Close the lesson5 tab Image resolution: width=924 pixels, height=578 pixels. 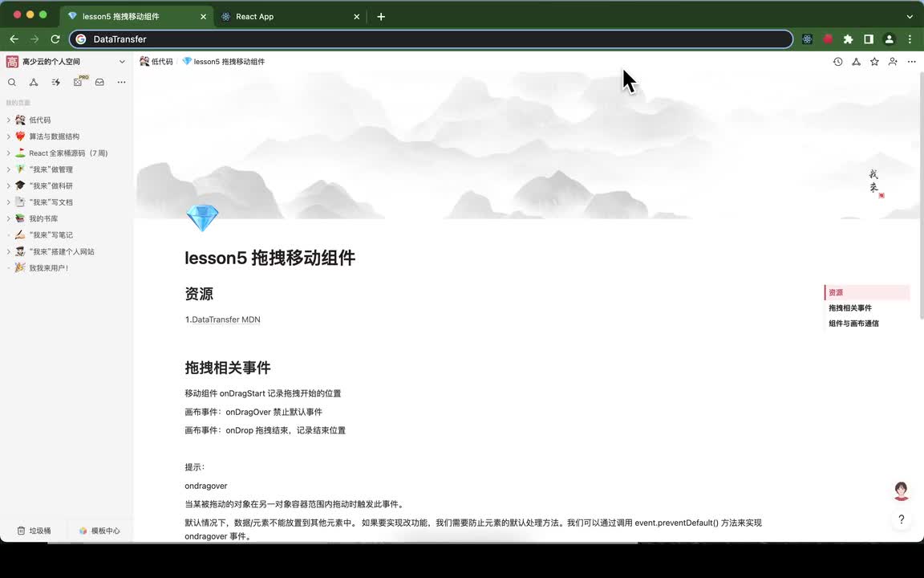(203, 17)
